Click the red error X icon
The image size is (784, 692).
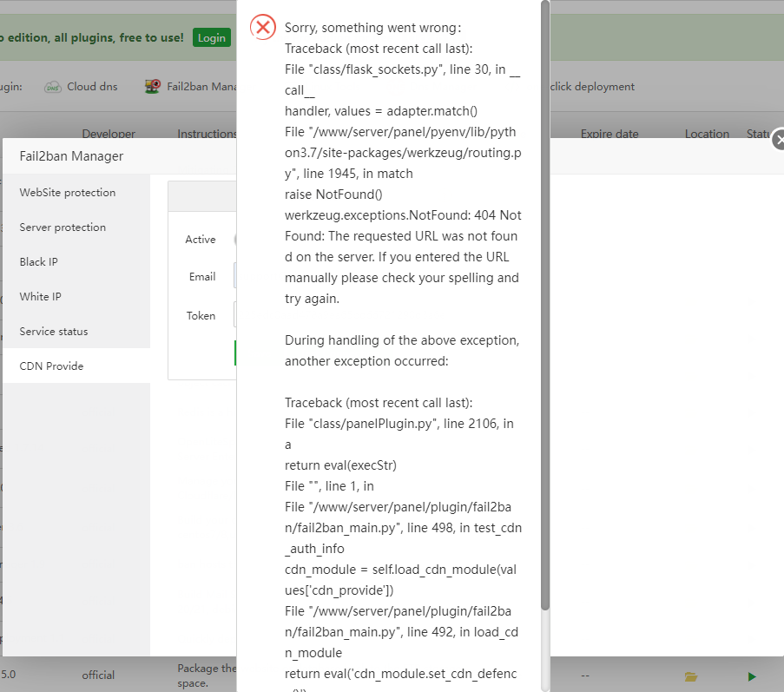[x=262, y=27]
